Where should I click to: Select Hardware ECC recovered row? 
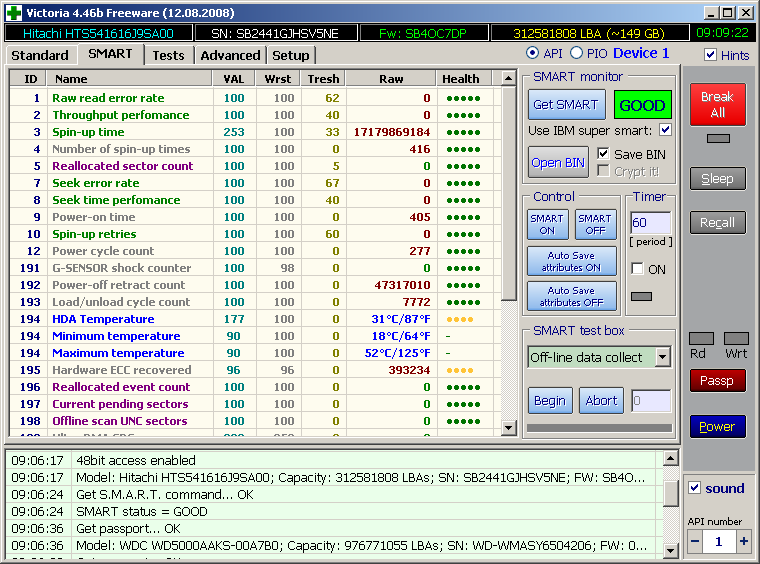(x=255, y=370)
